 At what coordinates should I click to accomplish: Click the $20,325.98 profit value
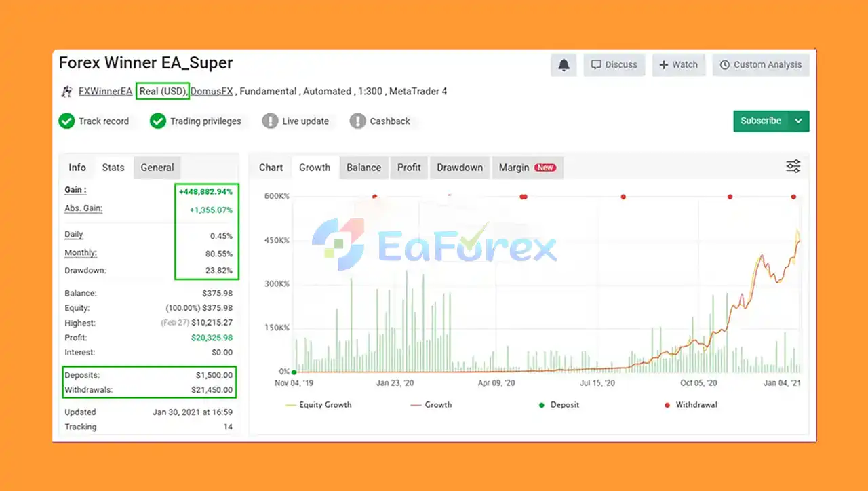[x=212, y=338]
